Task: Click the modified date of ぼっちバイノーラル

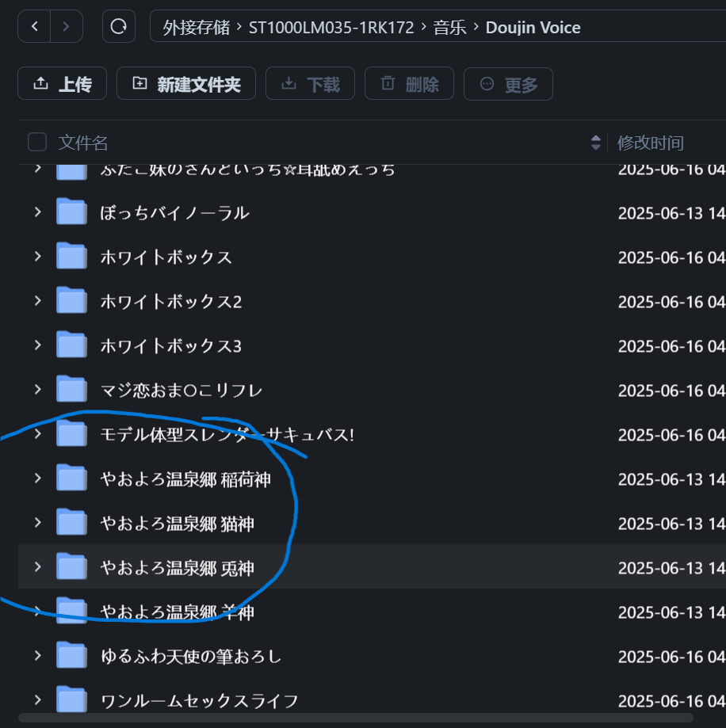Action: pyautogui.click(x=671, y=213)
